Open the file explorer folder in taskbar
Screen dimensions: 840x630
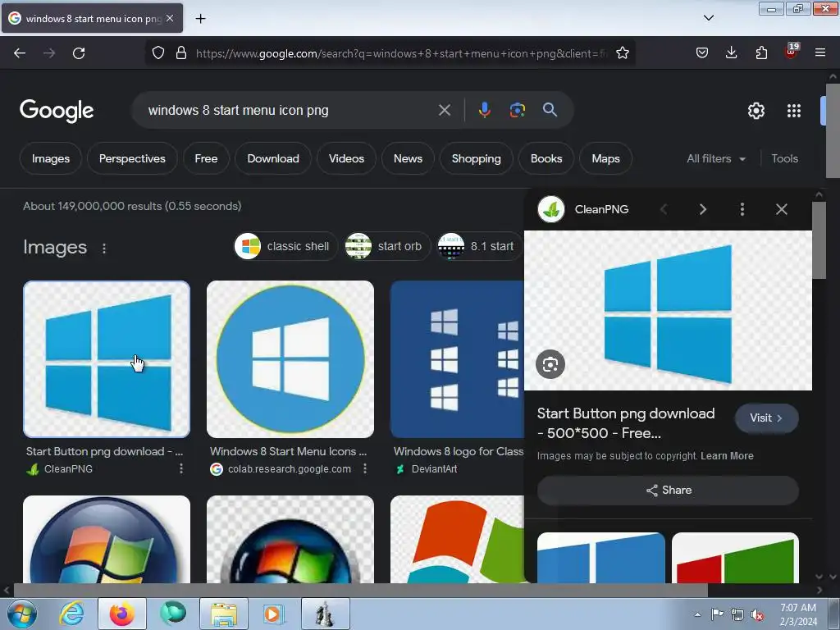224,614
